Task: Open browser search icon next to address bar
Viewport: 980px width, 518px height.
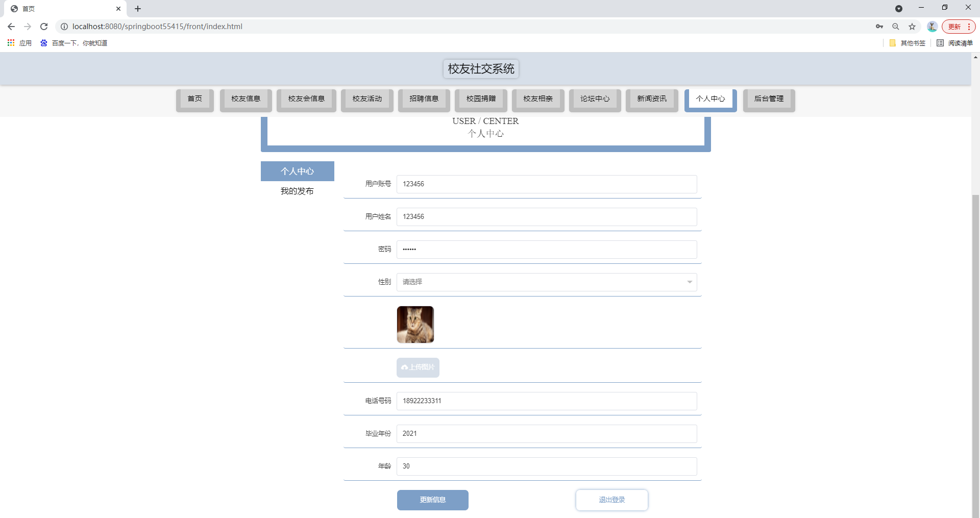Action: (896, 26)
